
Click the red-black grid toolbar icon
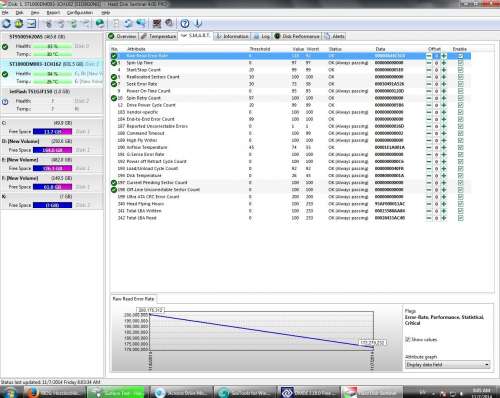pos(157,23)
